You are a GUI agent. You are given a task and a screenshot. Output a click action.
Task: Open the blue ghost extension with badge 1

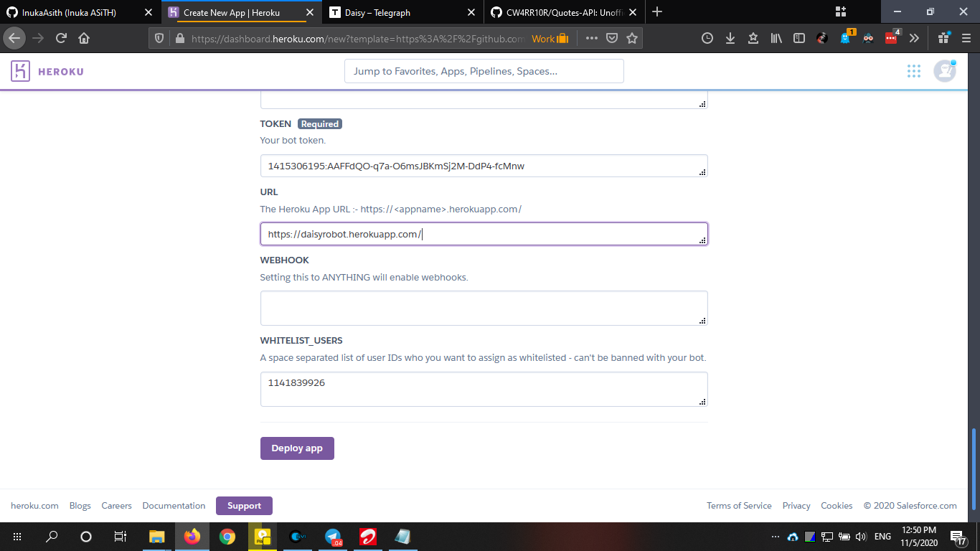pyautogui.click(x=846, y=38)
